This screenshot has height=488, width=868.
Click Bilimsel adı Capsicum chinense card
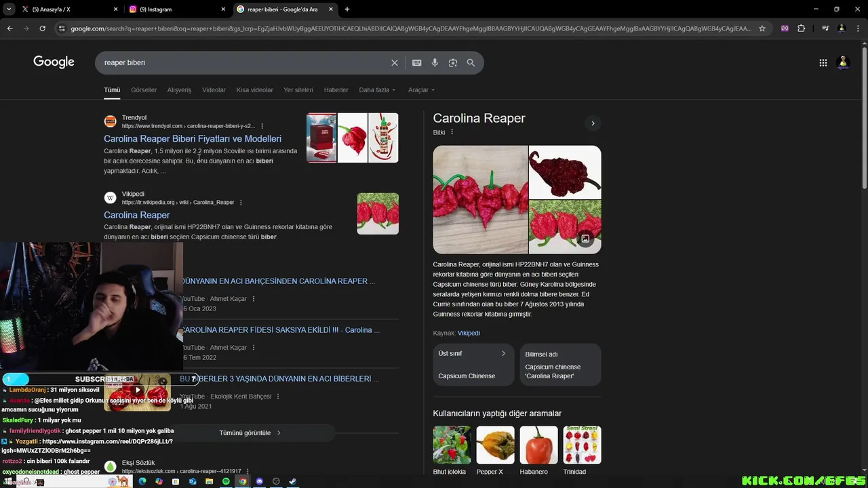tap(560, 365)
